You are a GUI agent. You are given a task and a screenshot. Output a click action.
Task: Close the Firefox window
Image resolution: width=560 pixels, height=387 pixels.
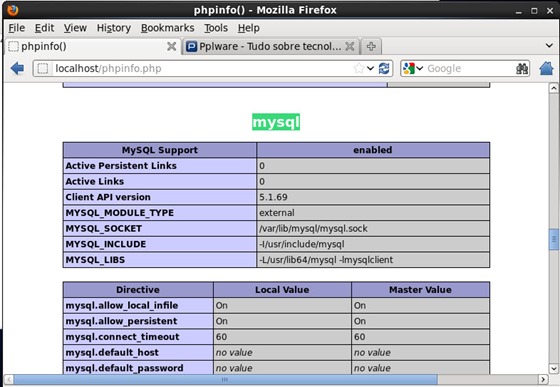[550, 11]
